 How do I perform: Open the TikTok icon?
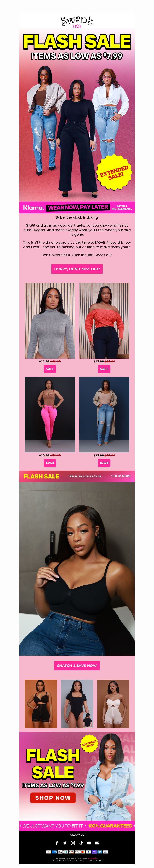tap(81, 843)
